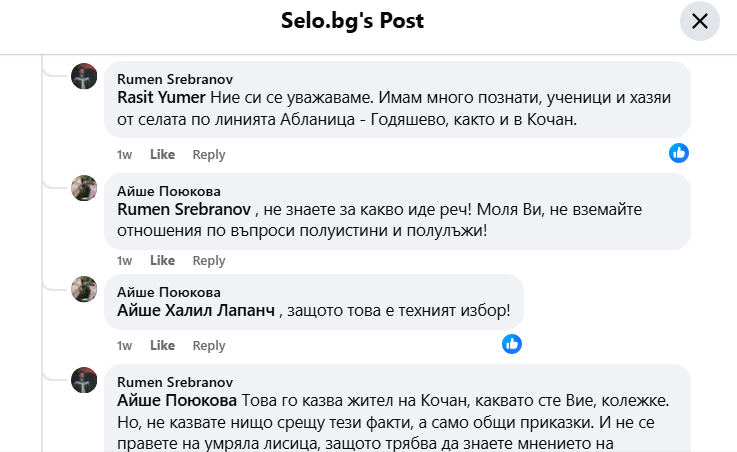This screenshot has width=737, height=452.
Task: Like Rumen Srebranov's first comment
Action: tap(162, 155)
